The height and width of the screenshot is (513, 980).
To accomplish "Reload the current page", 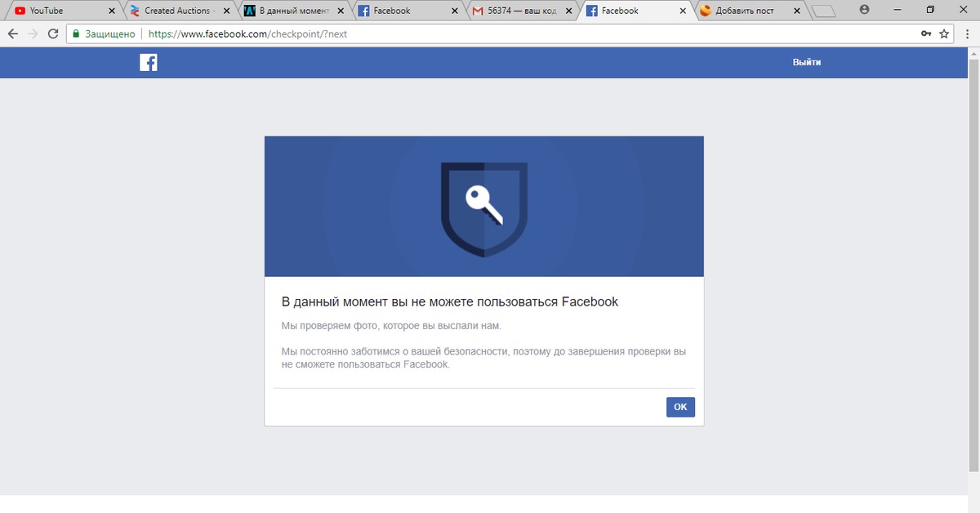I will tap(54, 34).
